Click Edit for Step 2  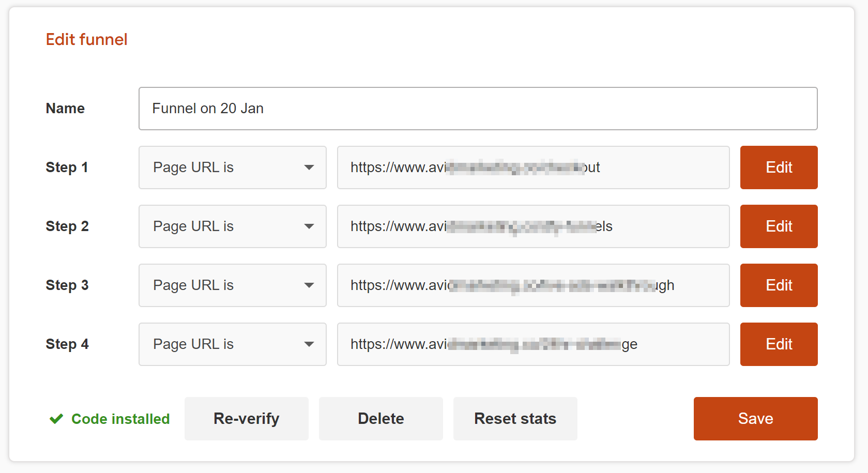click(x=779, y=226)
